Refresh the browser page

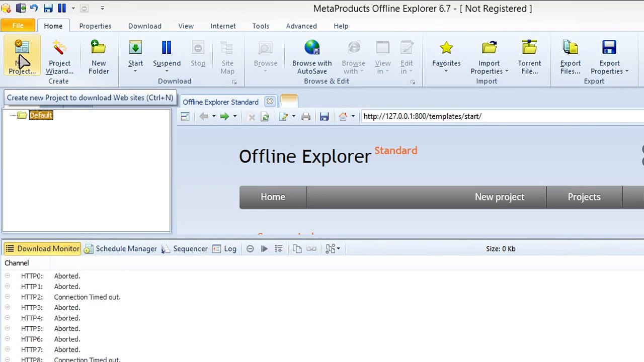pos(265,117)
